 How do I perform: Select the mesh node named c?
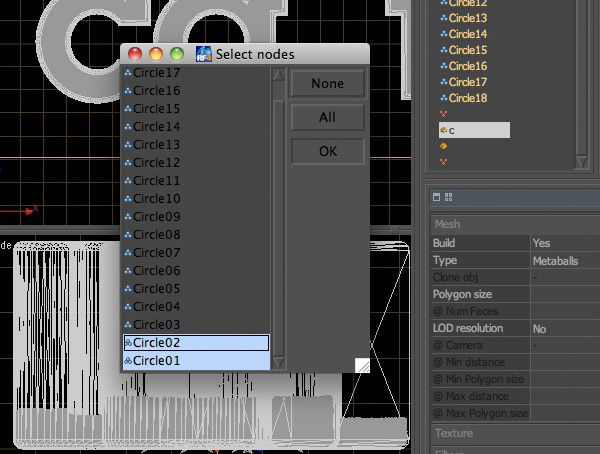pyautogui.click(x=474, y=130)
